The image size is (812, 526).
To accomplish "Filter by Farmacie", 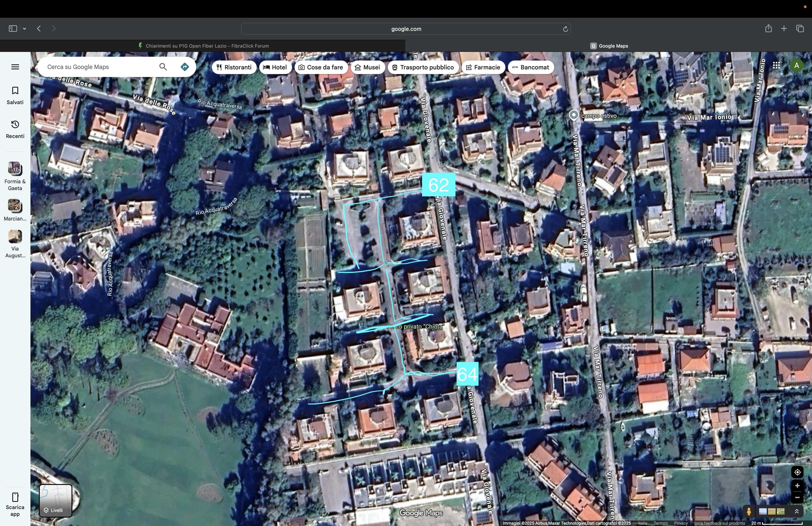I will pyautogui.click(x=483, y=67).
